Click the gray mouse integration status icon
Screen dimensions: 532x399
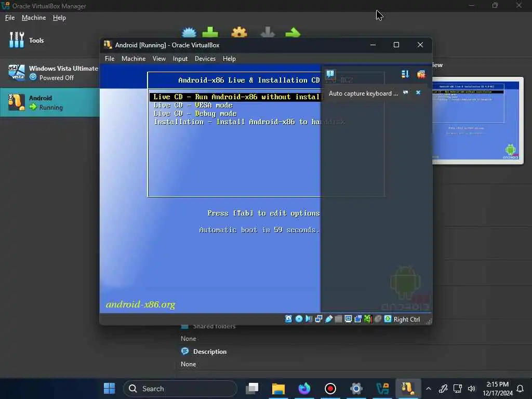point(378,319)
